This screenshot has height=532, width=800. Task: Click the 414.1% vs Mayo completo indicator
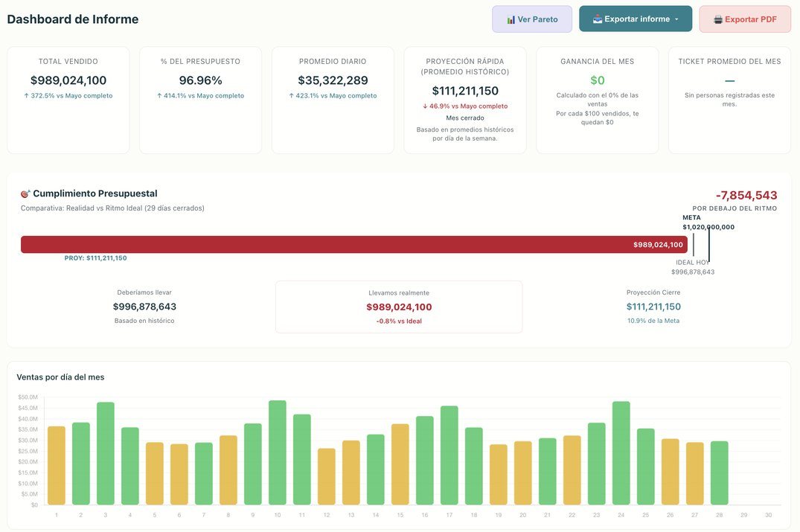click(200, 95)
